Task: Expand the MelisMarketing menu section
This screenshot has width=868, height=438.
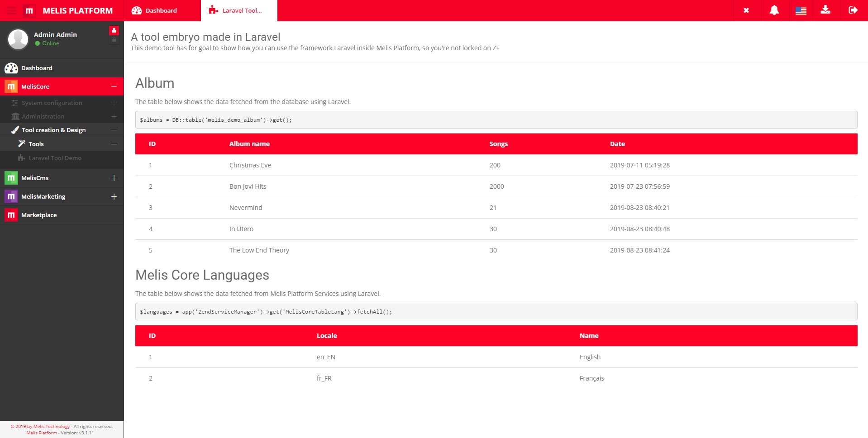Action: tap(114, 196)
